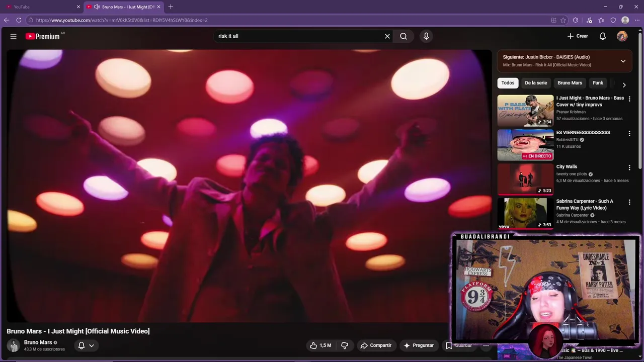Open the YouTube account avatar menu
The width and height of the screenshot is (644, 362).
tap(622, 36)
